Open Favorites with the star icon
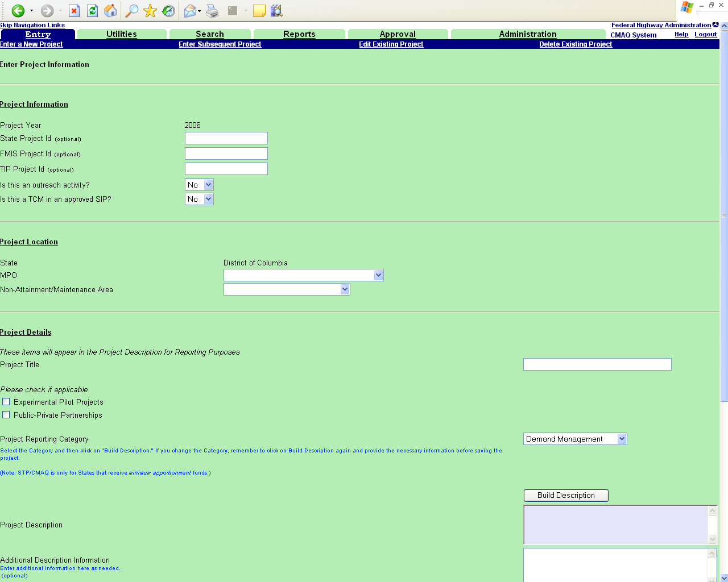This screenshot has height=582, width=728. tap(150, 11)
